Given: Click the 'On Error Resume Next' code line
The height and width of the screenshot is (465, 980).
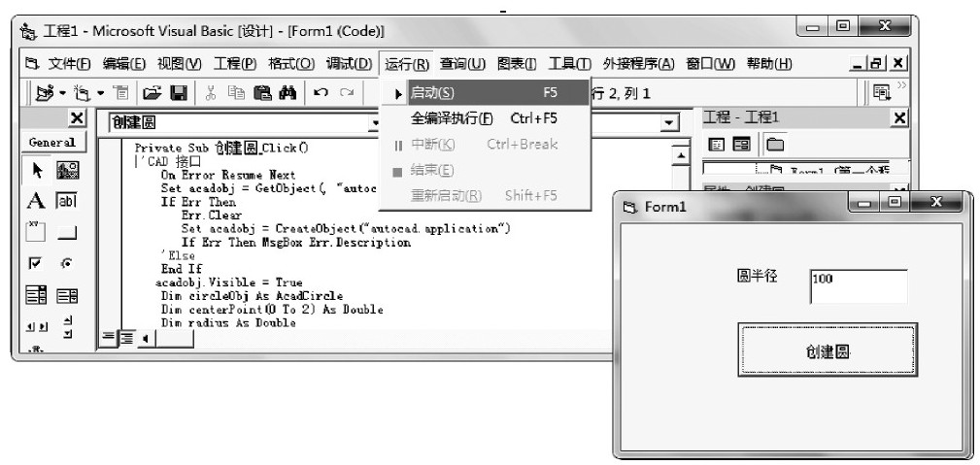Looking at the screenshot, I should click(x=228, y=175).
